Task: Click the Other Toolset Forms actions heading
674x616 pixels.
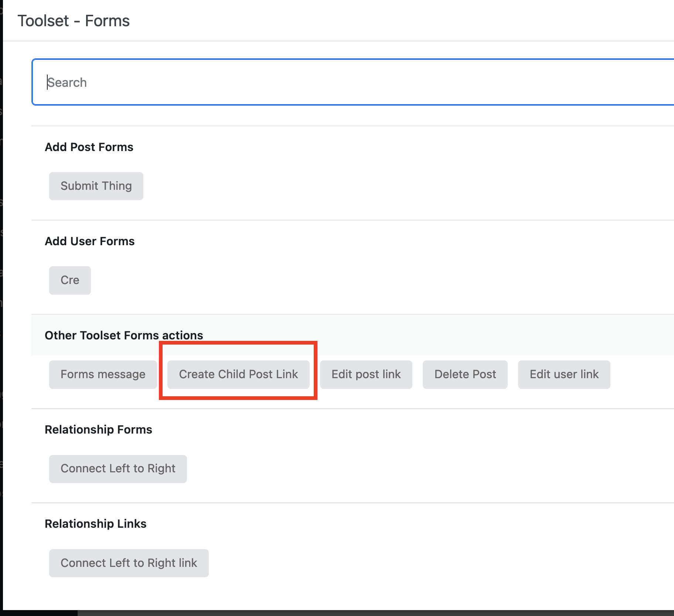Action: [x=124, y=335]
